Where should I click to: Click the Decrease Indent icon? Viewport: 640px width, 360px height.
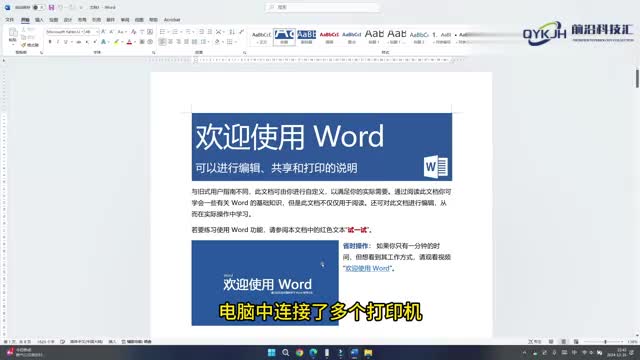(202, 31)
